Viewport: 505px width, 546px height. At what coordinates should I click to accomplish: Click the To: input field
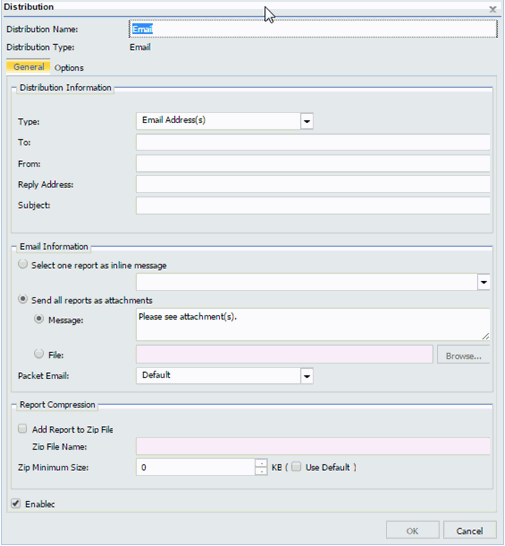313,143
